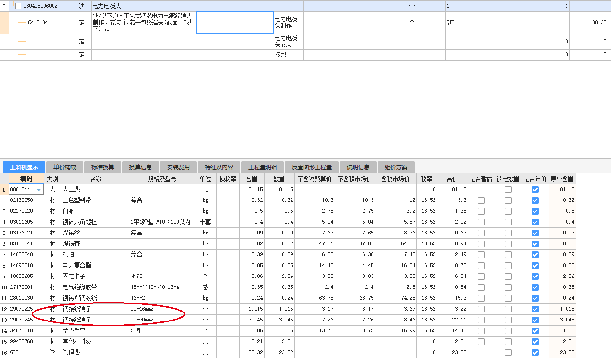
Task: Click the 47.01 不含税预算价 cell for 焊锡膏
Action: [316, 243]
